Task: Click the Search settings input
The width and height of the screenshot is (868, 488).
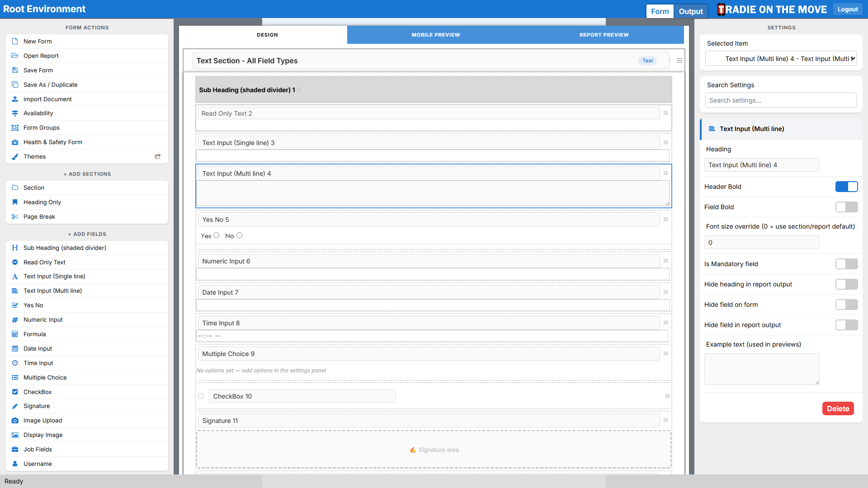Action: 781,100
